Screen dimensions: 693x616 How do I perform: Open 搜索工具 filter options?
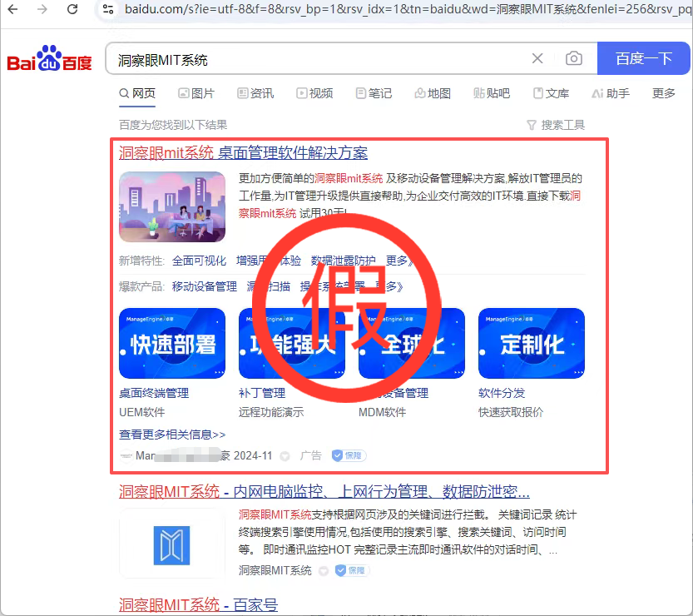point(556,125)
